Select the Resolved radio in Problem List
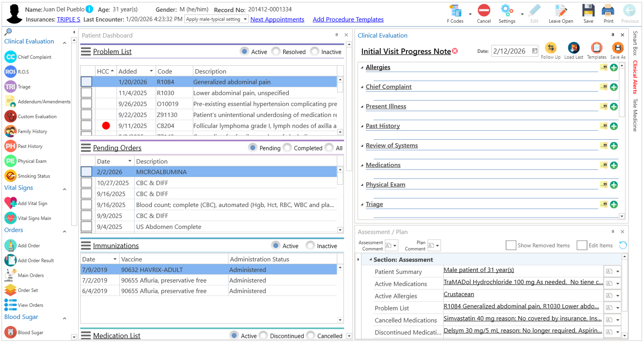The height and width of the screenshot is (342, 644). 276,51
